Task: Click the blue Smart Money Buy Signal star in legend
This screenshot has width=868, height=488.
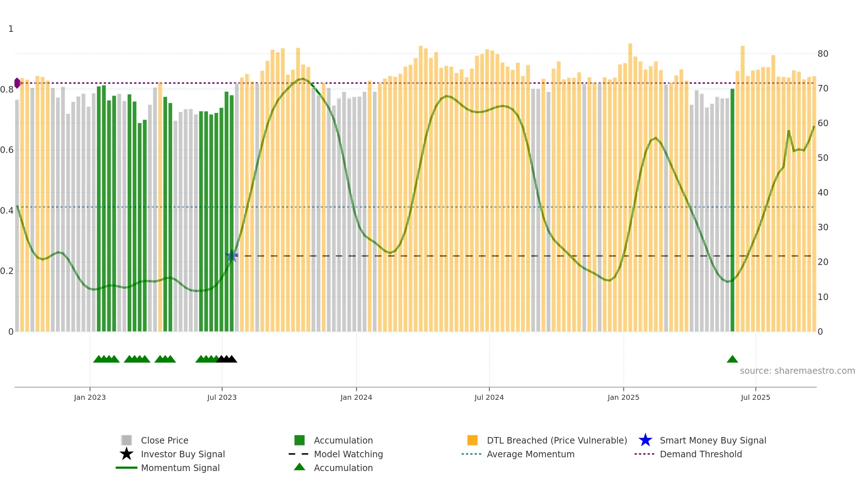Action: 645,440
